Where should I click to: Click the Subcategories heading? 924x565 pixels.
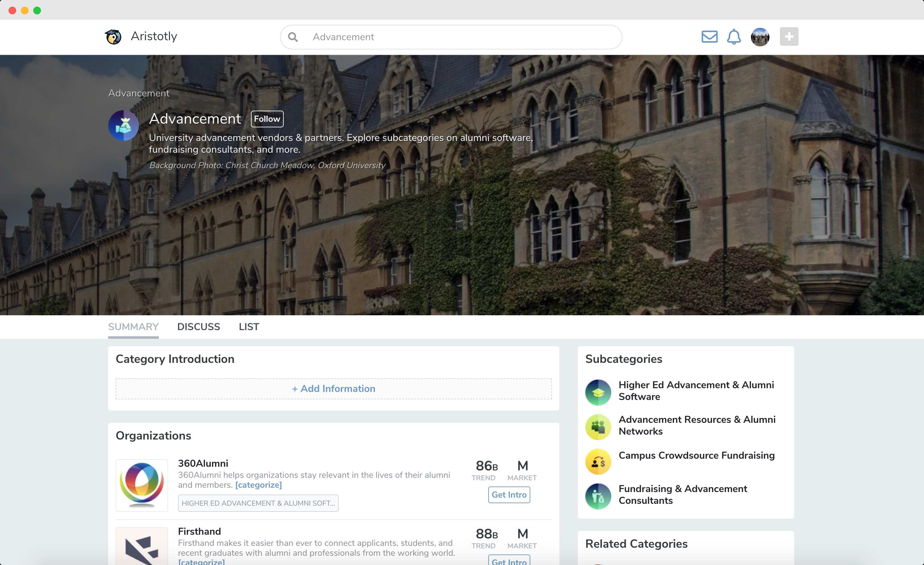click(624, 359)
